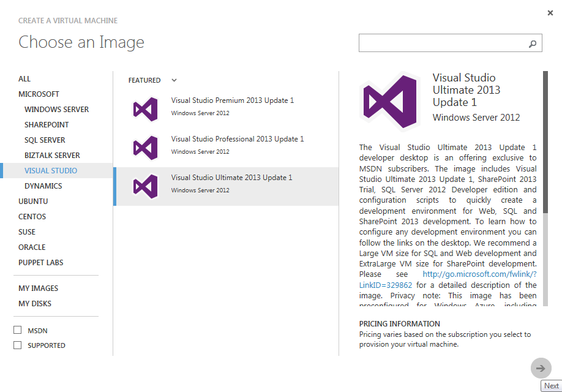Open MY DISKS

tap(35, 304)
